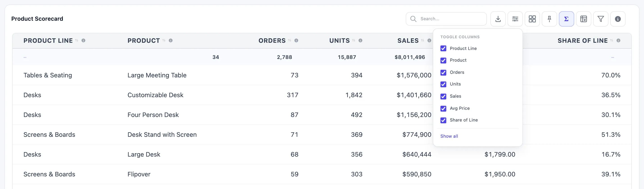Show info for Units column
Image resolution: width=644 pixels, height=189 pixels.
tap(360, 40)
